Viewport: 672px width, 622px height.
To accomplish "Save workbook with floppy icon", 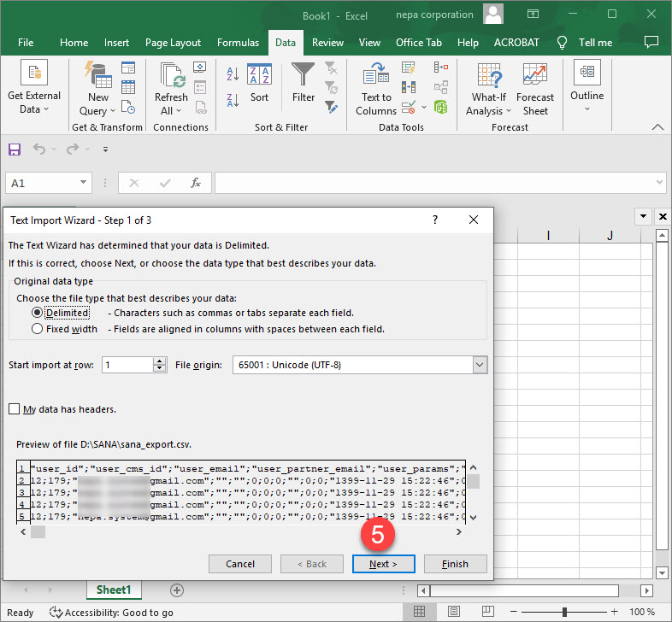I will (15, 149).
